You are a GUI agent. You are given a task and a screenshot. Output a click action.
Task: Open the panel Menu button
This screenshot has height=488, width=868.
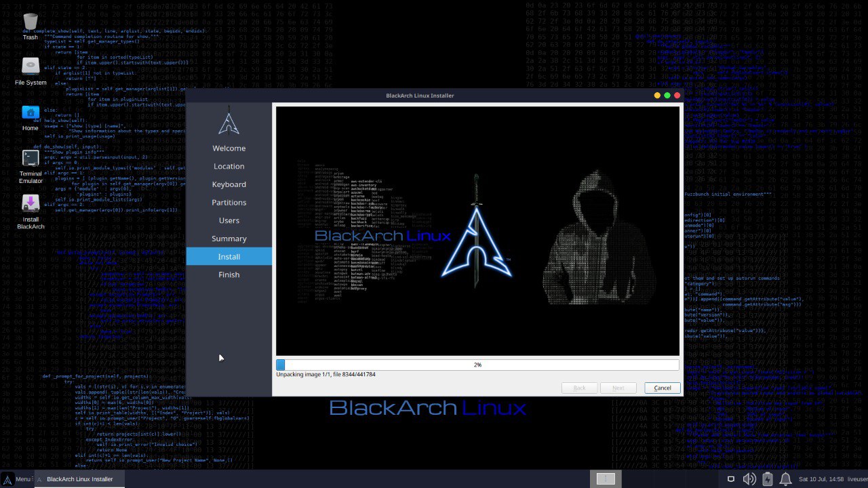[x=17, y=479]
